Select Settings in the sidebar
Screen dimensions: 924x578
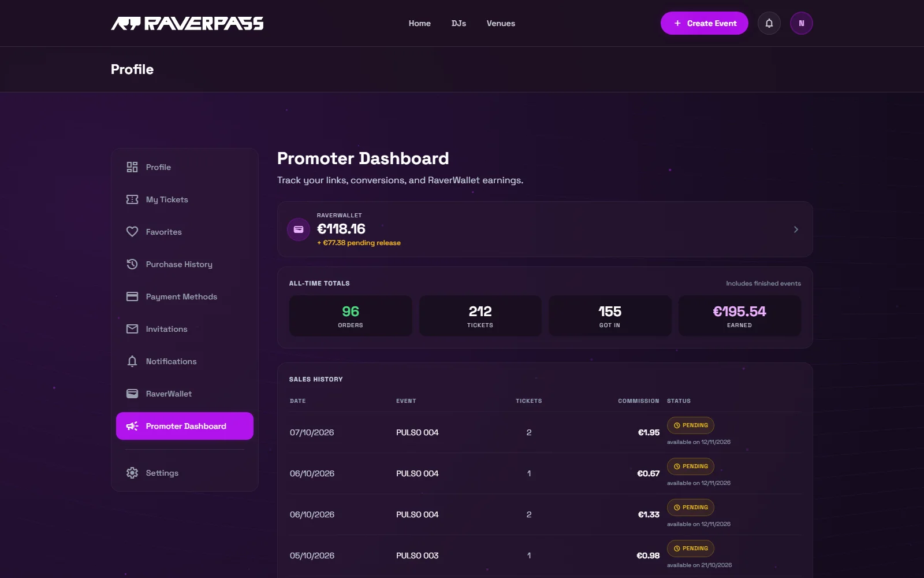(x=185, y=473)
